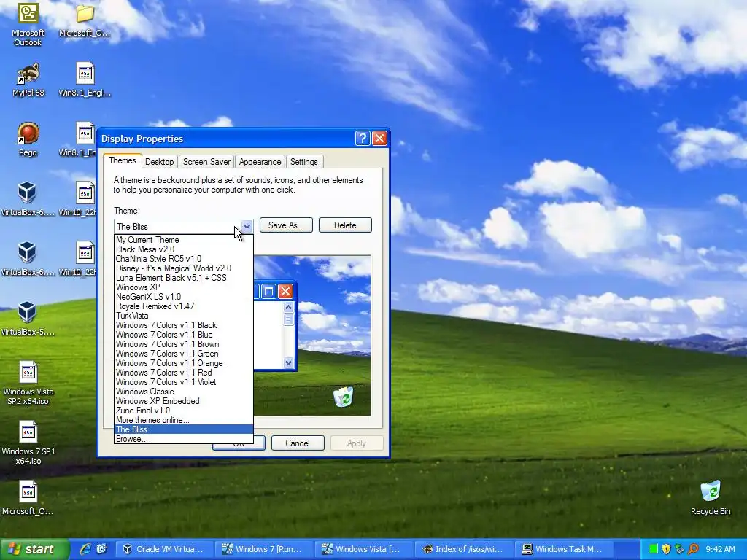Select the Windows Vista SP2 x64.iso file
747x560 pixels.
tap(28, 384)
